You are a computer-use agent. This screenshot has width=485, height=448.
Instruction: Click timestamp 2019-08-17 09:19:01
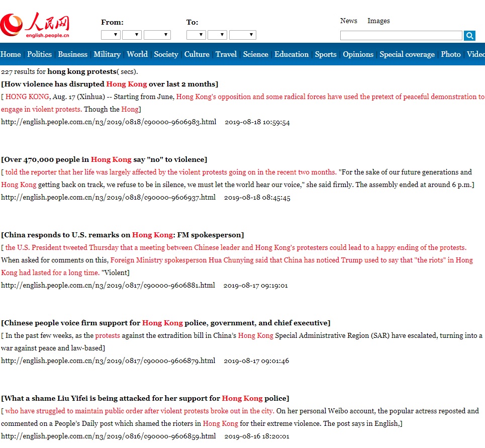tap(256, 286)
